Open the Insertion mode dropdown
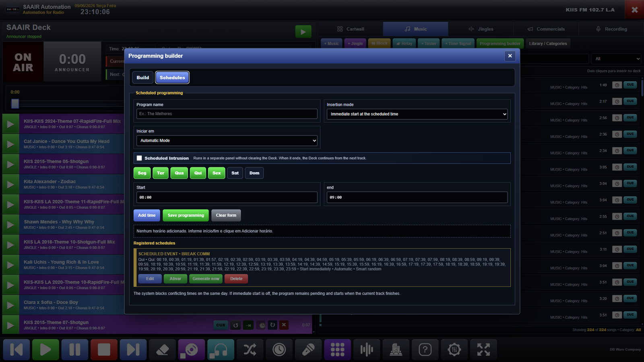 pyautogui.click(x=417, y=114)
